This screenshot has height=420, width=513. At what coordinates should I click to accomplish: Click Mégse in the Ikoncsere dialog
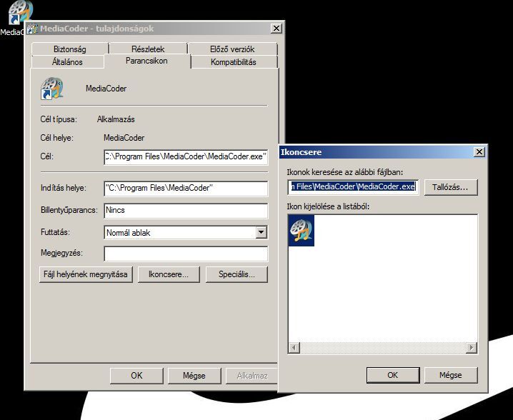(x=451, y=375)
